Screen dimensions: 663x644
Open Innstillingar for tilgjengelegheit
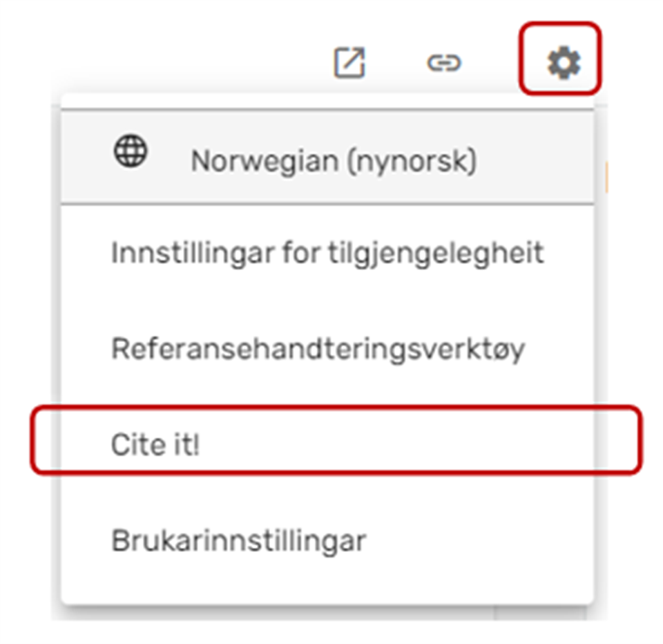pos(327,254)
